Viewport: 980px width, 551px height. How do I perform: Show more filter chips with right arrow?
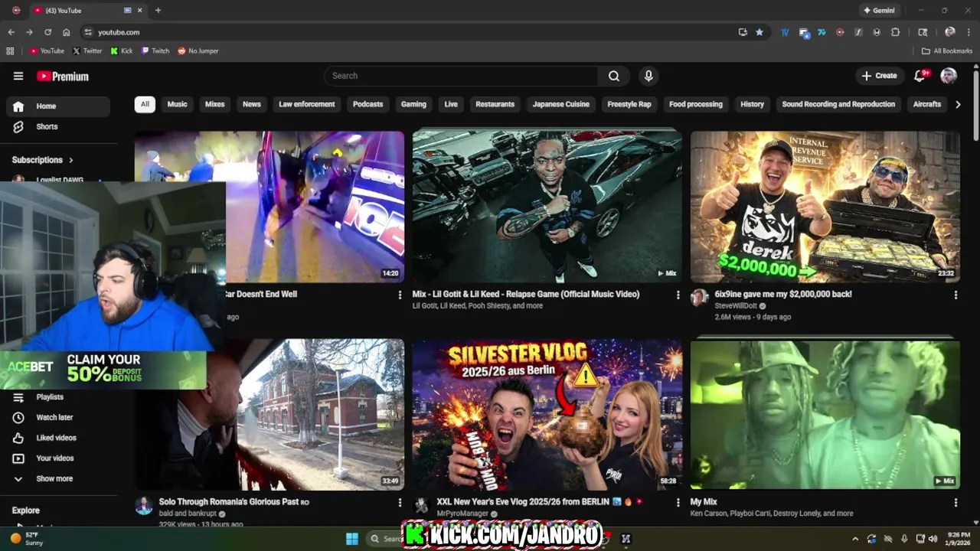(x=957, y=104)
